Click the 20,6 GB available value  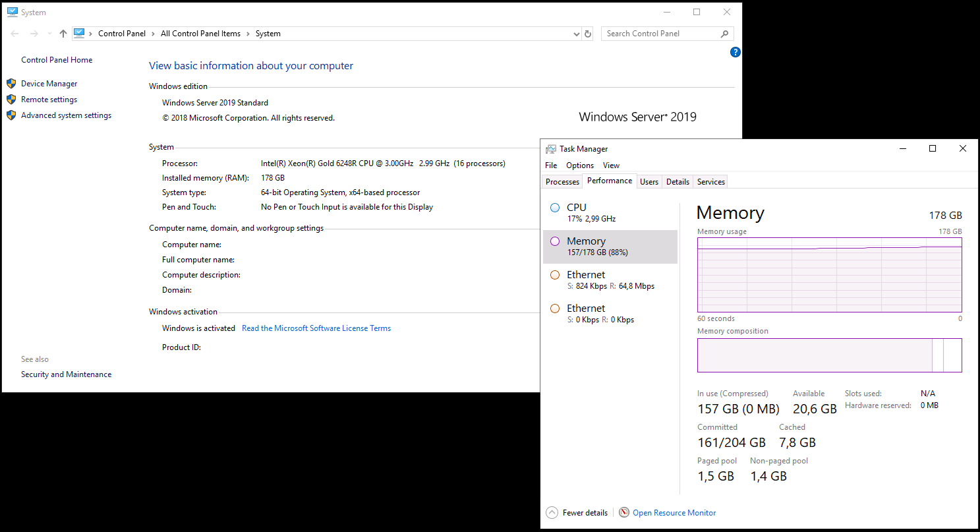(815, 409)
